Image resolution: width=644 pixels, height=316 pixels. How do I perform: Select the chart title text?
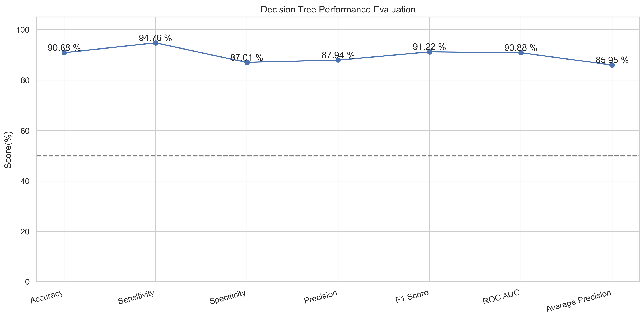pyautogui.click(x=338, y=10)
